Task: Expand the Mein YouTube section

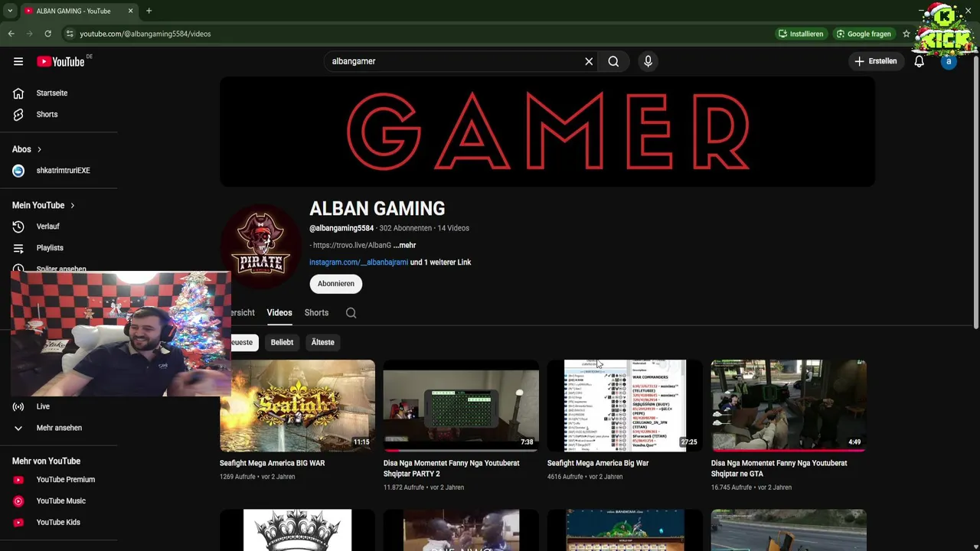Action: (44, 205)
